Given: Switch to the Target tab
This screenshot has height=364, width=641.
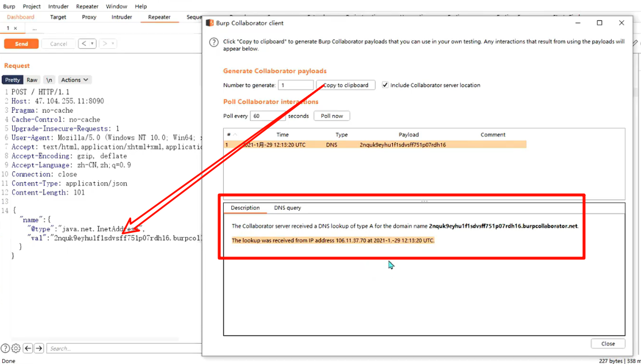Looking at the screenshot, I should [x=58, y=17].
